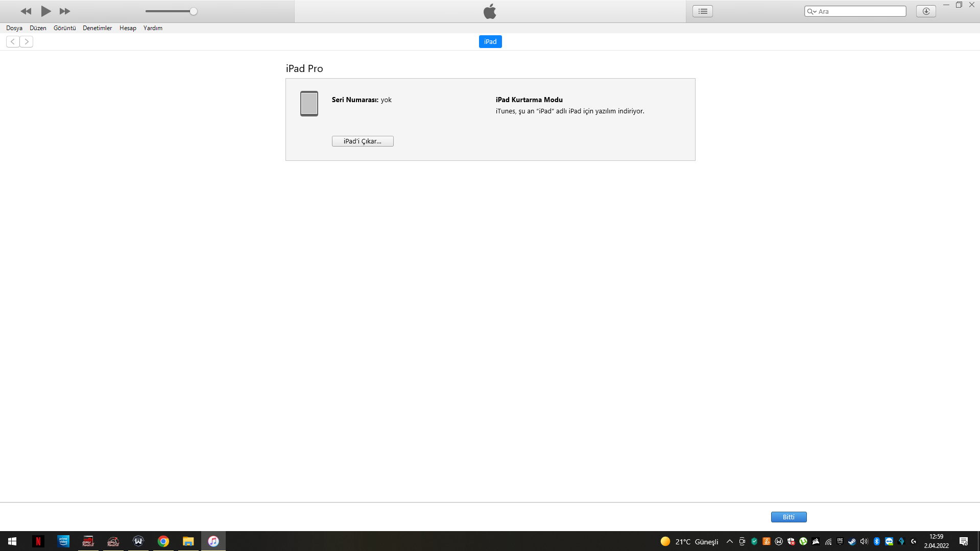Click the iTunes icon in taskbar
The image size is (980, 551).
click(213, 541)
